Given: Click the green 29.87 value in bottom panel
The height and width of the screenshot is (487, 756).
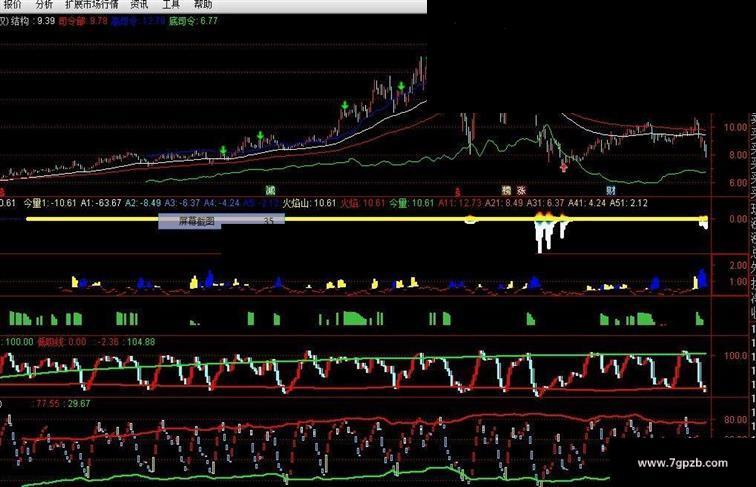Looking at the screenshot, I should (79, 404).
